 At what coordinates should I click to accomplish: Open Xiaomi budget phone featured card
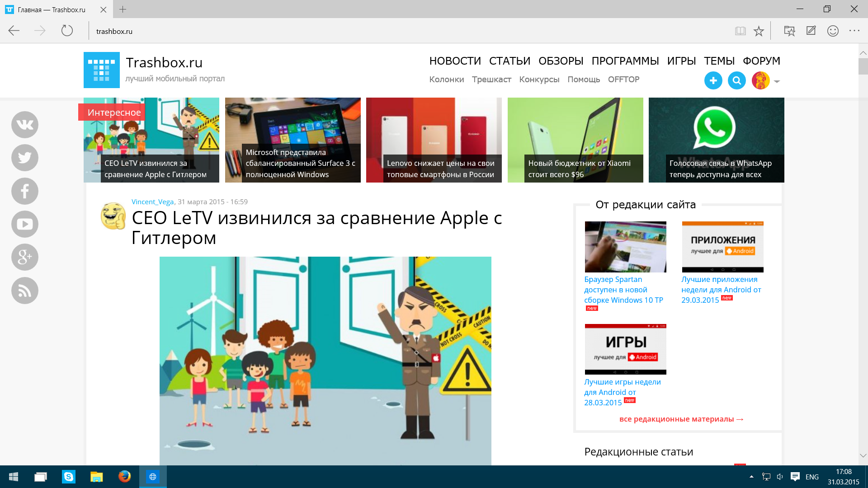[x=576, y=140]
